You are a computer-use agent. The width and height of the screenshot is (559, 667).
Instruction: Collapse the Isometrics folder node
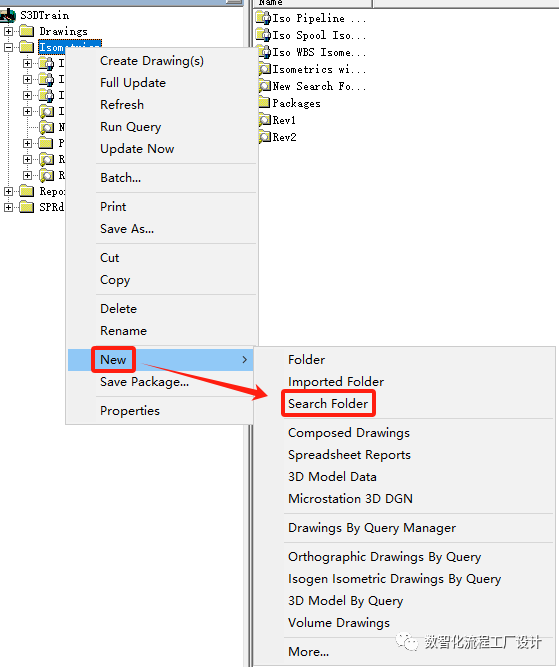[9, 47]
